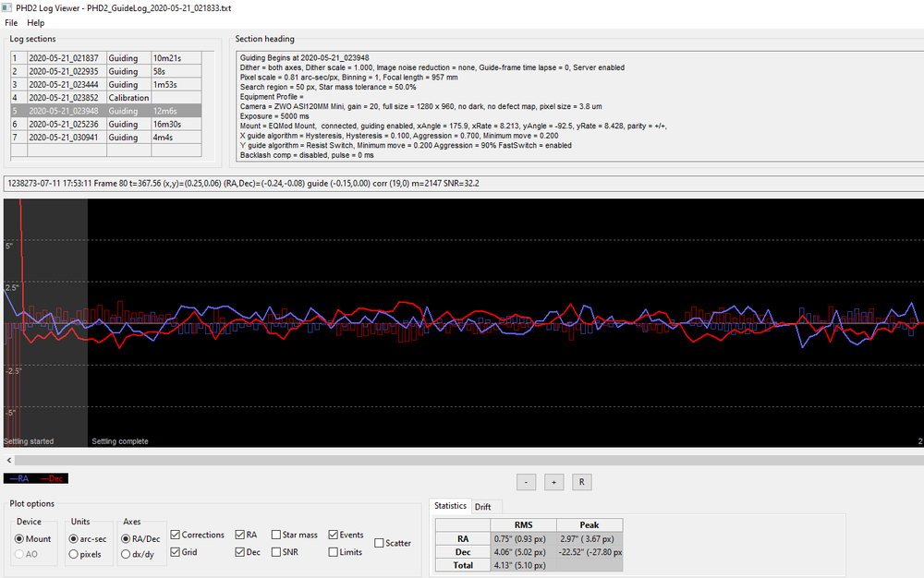Viewport: 924px width, 578px height.
Task: Select log section 6 lasting 16m30s
Action: (x=106, y=125)
